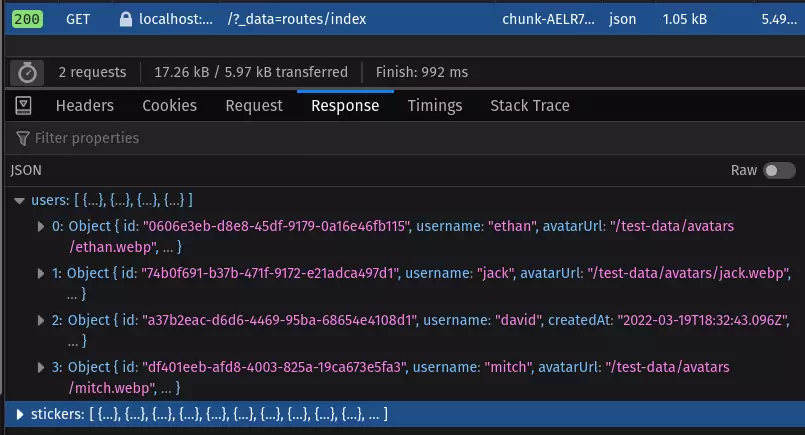Click the Finish: 992 ms status text
The width and height of the screenshot is (805, 435).
[421, 72]
